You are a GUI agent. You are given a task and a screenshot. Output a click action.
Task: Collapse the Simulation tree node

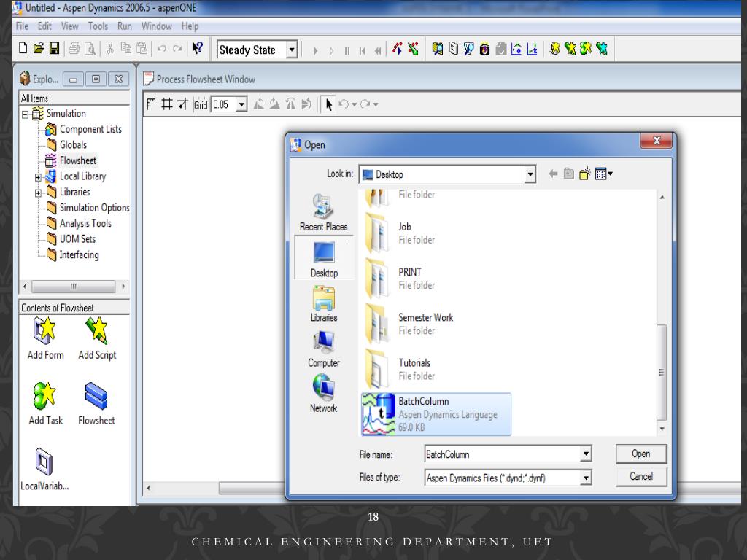[26, 114]
